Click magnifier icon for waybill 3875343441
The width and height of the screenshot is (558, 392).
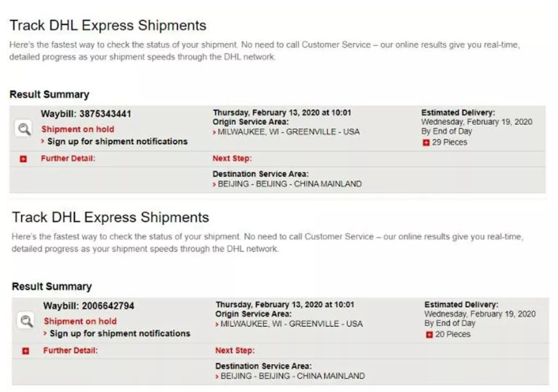[24, 129]
